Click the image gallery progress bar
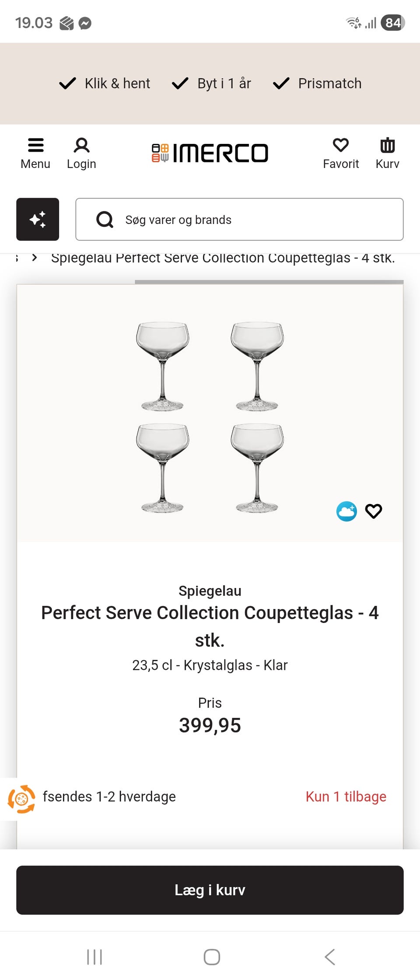 click(x=269, y=282)
